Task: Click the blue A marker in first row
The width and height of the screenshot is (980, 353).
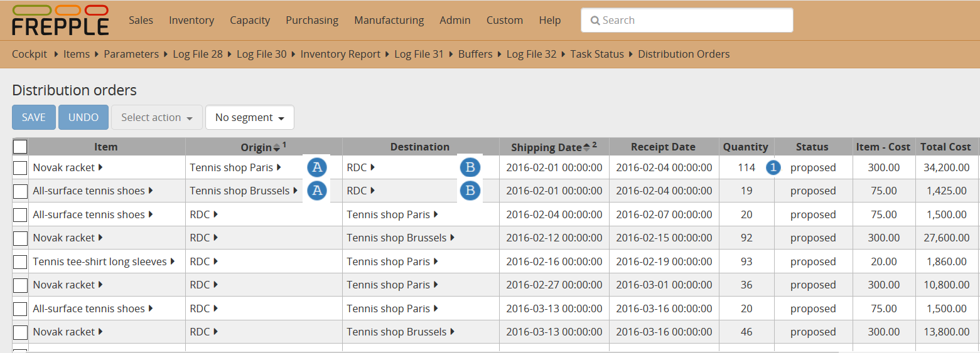Action: coord(317,167)
